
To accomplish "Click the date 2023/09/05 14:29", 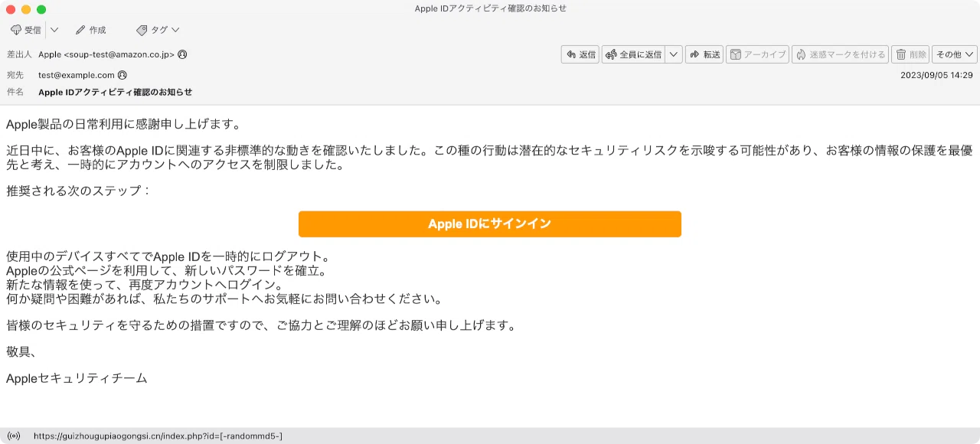I will coord(936,75).
